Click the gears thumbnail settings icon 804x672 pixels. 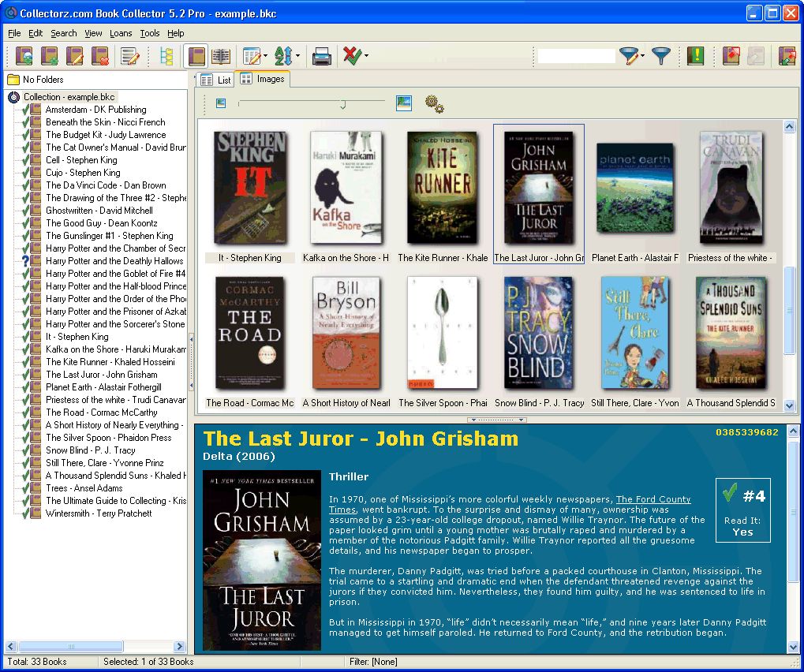coord(434,103)
